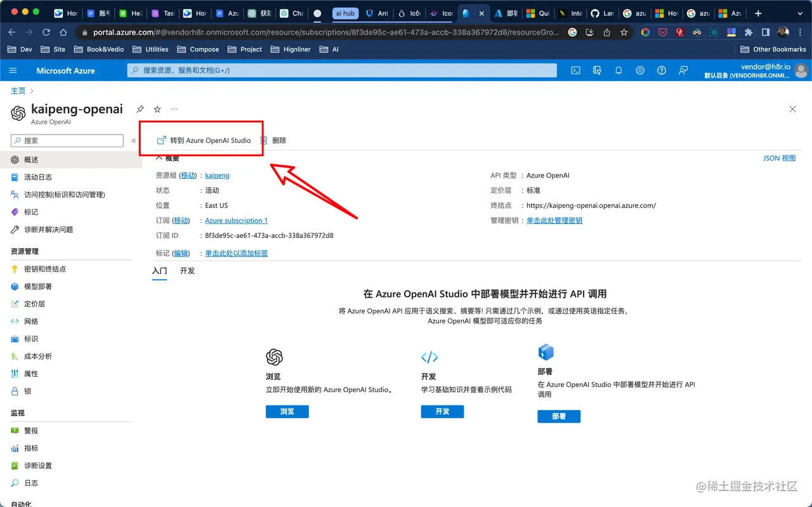The width and height of the screenshot is (812, 507).
Task: Open the vendor@h8r.io account menu
Action: click(756, 70)
